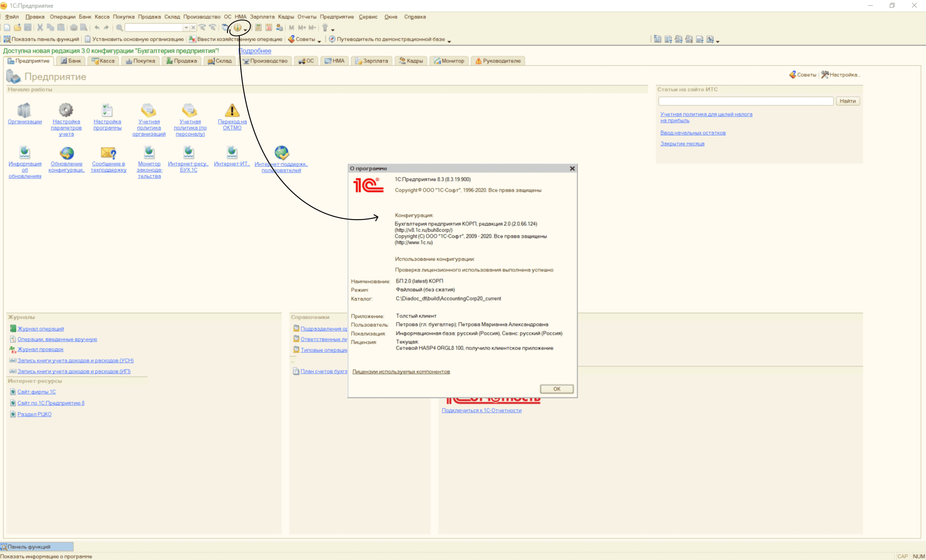Open the Организации icon in Начало работы
926x560 pixels.
point(24,110)
